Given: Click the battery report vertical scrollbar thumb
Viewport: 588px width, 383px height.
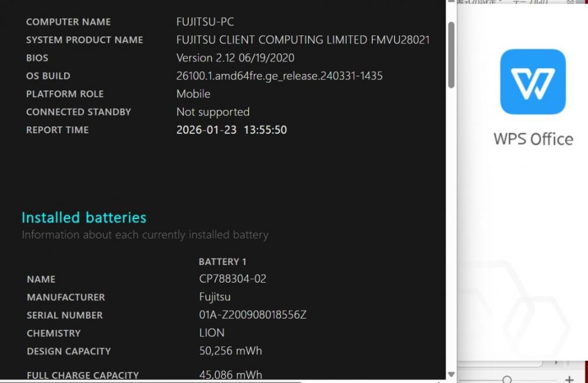Looking at the screenshot, I should [x=451, y=55].
